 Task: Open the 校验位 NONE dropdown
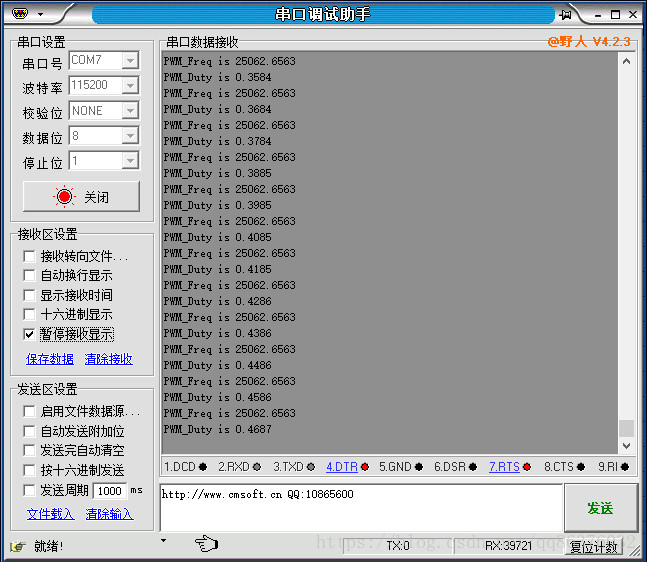(x=130, y=111)
